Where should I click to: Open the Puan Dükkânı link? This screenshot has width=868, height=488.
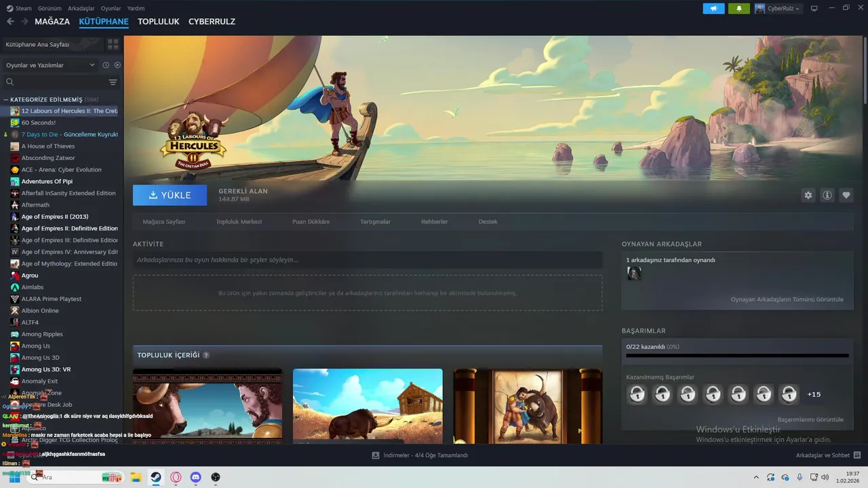(x=311, y=222)
